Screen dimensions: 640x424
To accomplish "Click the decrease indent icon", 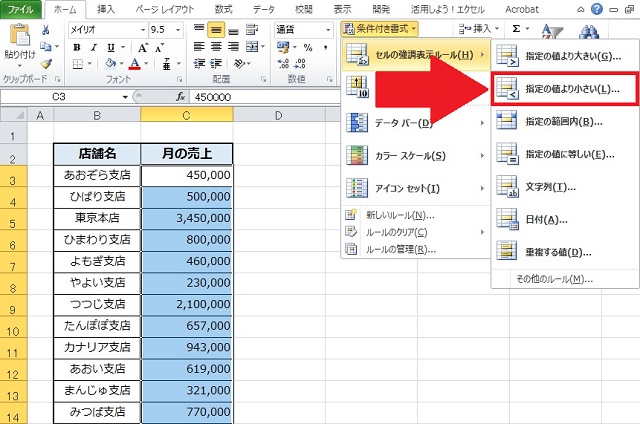I will click(x=199, y=63).
